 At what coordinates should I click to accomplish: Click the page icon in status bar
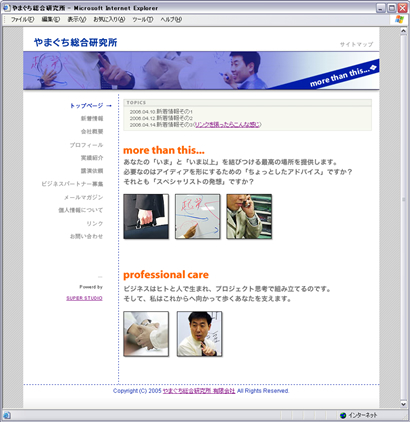pos(7,415)
